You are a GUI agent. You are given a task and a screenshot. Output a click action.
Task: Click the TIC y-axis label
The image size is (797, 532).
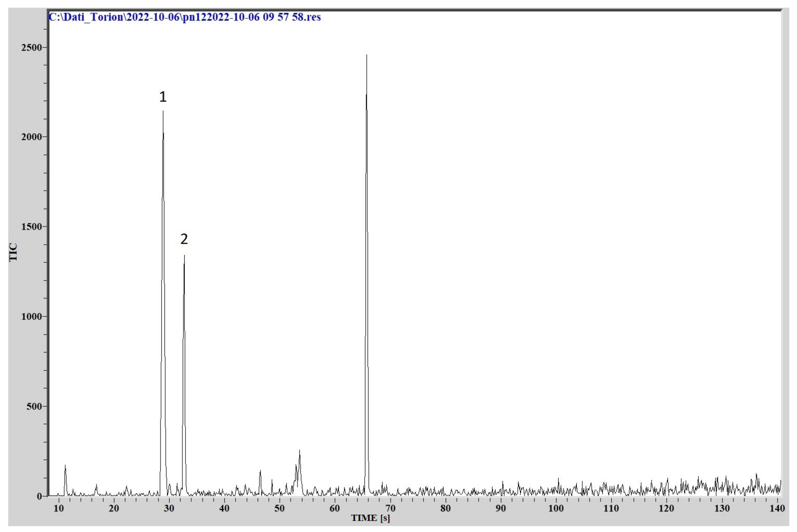(13, 252)
